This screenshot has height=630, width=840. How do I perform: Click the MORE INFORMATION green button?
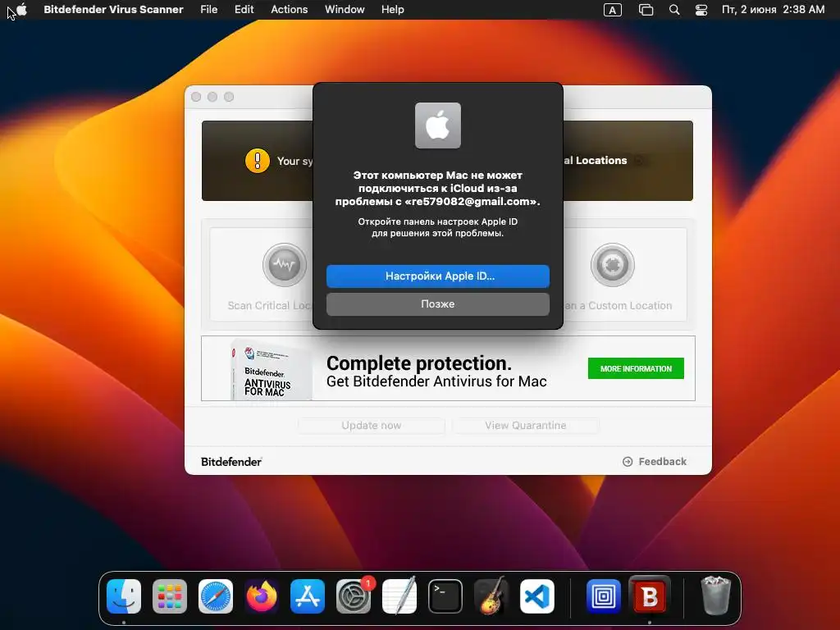click(636, 368)
